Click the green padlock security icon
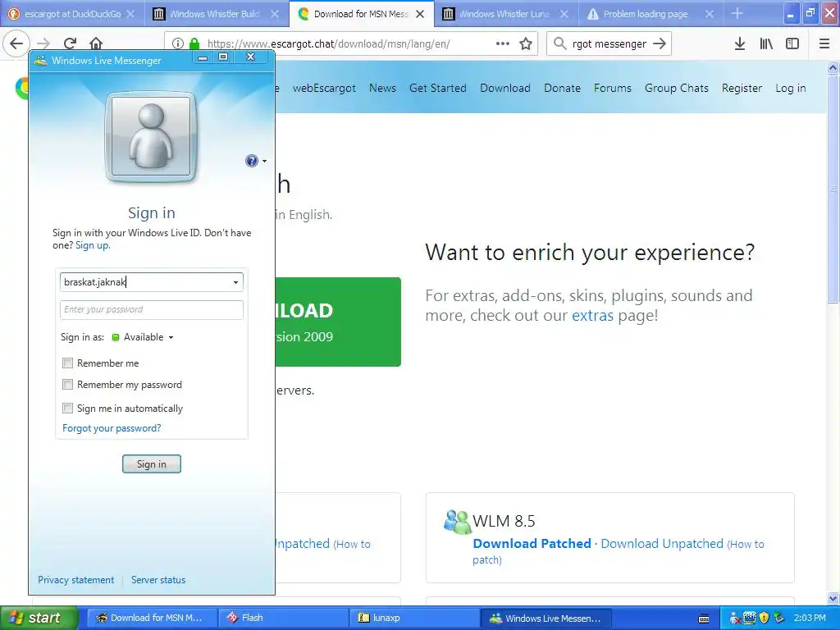 pos(194,43)
